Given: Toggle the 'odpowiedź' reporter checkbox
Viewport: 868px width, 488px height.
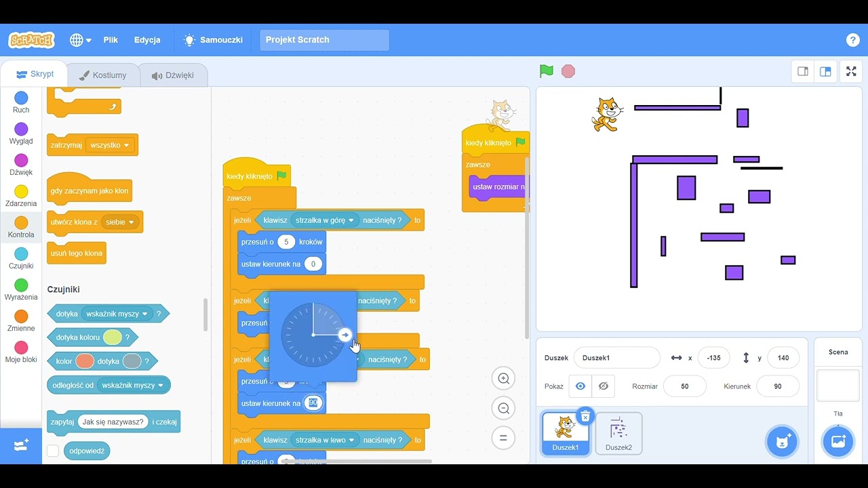Looking at the screenshot, I should [x=53, y=451].
